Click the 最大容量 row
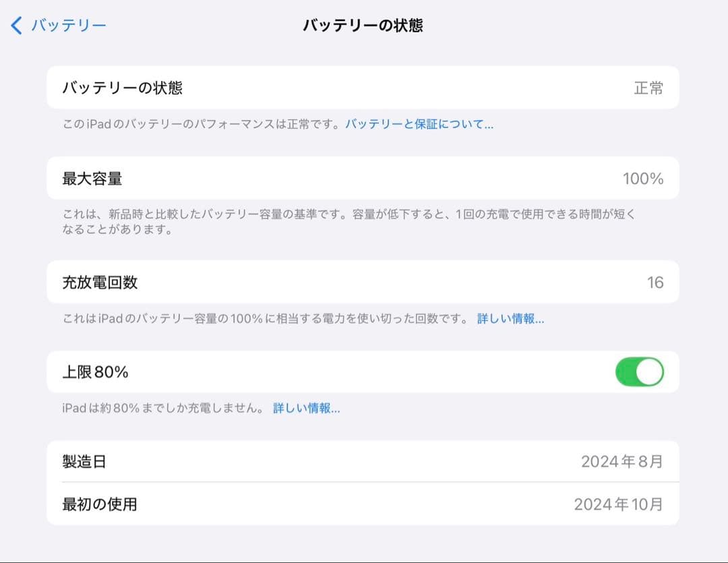The image size is (728, 563). (x=270, y=178)
